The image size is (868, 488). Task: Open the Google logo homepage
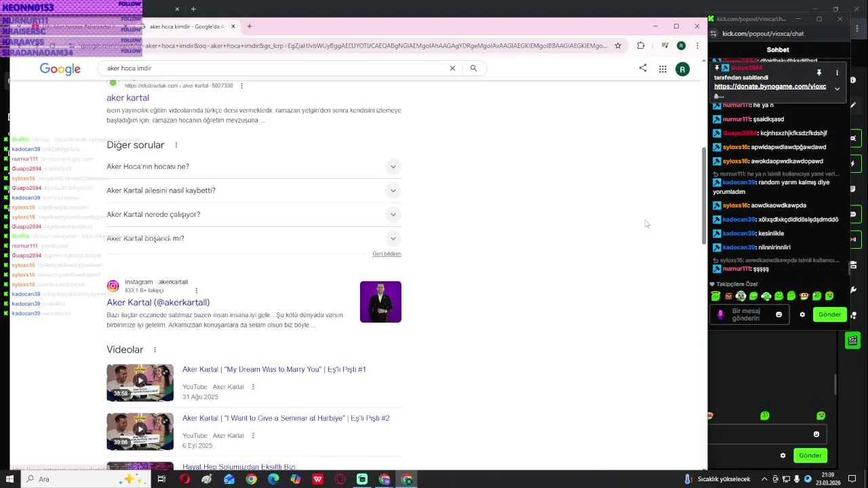(60, 68)
